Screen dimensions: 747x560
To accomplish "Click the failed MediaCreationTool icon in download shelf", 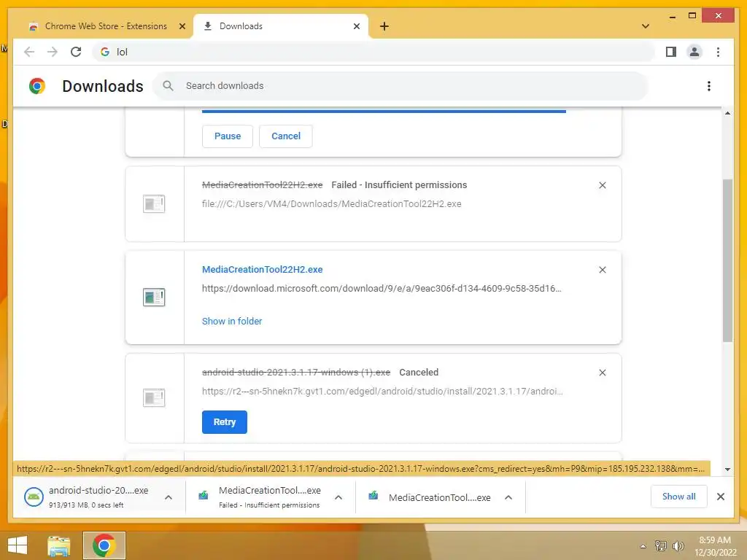I will pyautogui.click(x=204, y=495).
